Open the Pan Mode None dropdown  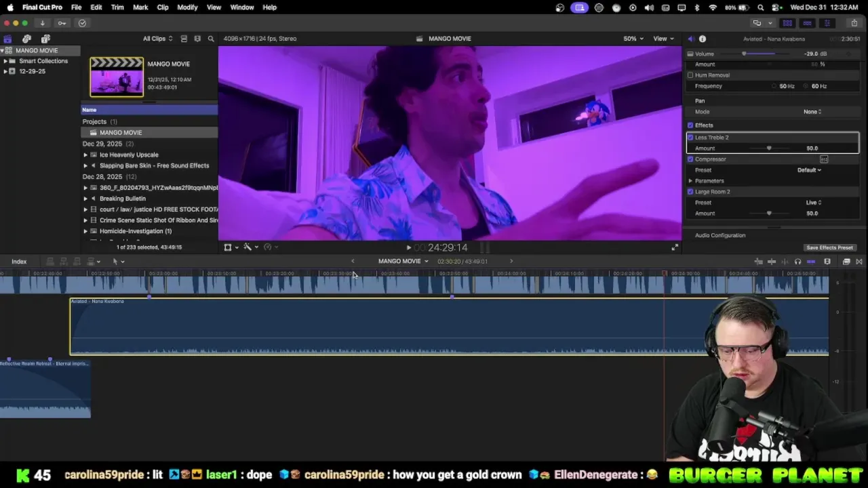click(812, 112)
